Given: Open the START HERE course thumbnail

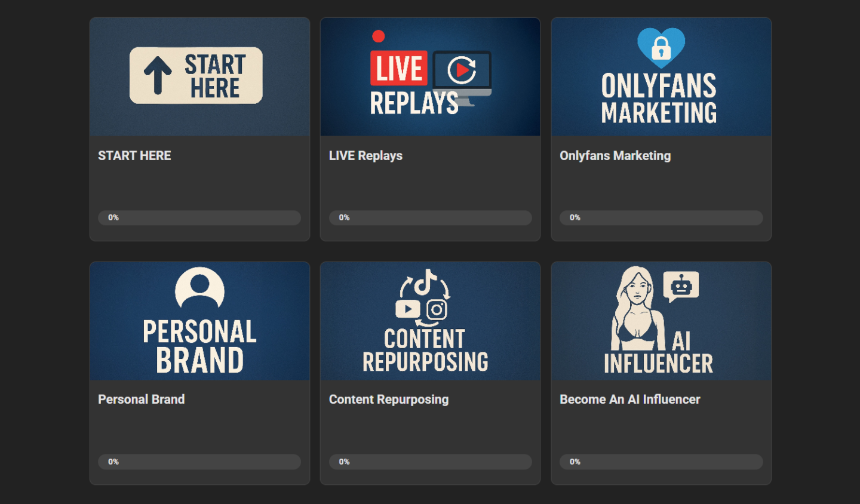Looking at the screenshot, I should point(199,77).
